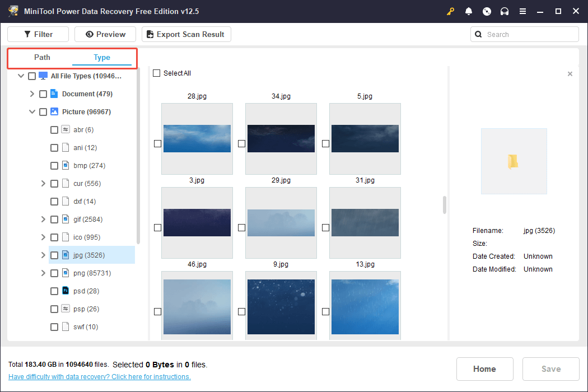Click the disc icon in title bar
Image resolution: width=588 pixels, height=392 pixels.
487,11
